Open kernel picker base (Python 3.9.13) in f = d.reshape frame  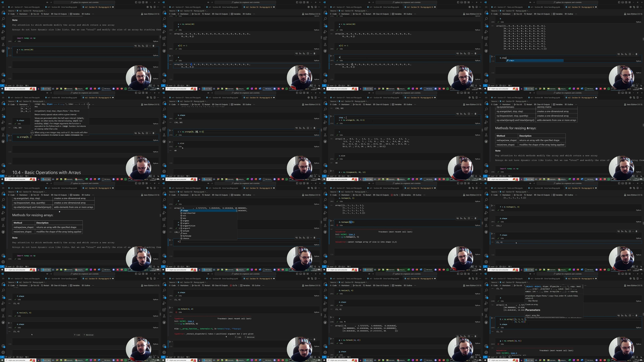click(633, 195)
